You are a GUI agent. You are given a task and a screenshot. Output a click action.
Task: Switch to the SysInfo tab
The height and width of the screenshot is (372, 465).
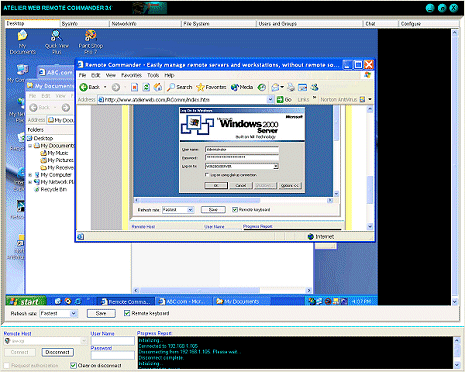(x=85, y=24)
